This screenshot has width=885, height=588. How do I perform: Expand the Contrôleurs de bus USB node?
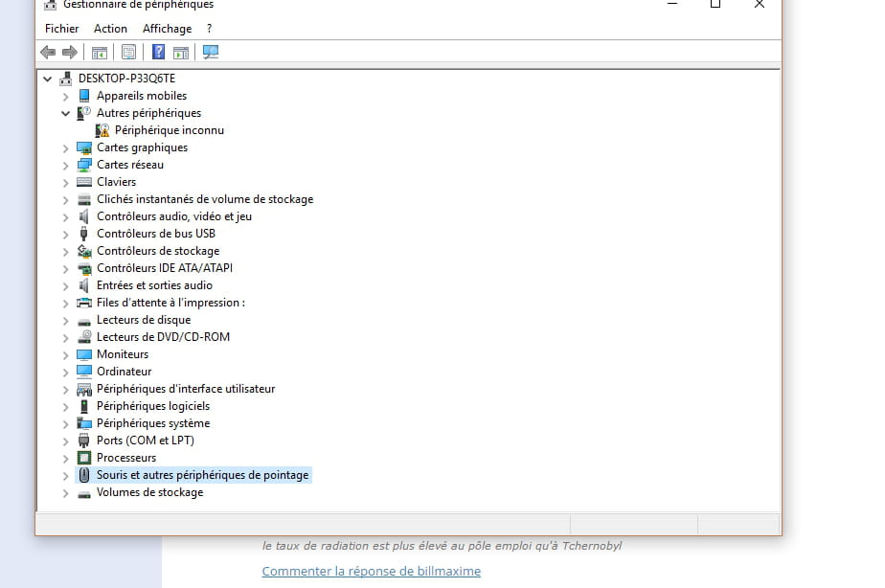click(x=65, y=235)
